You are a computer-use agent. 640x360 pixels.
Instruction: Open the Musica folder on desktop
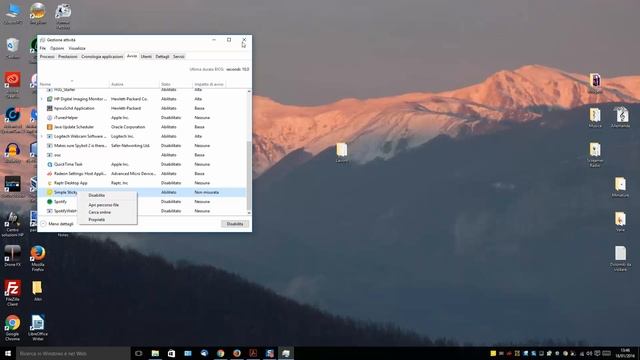(x=595, y=118)
